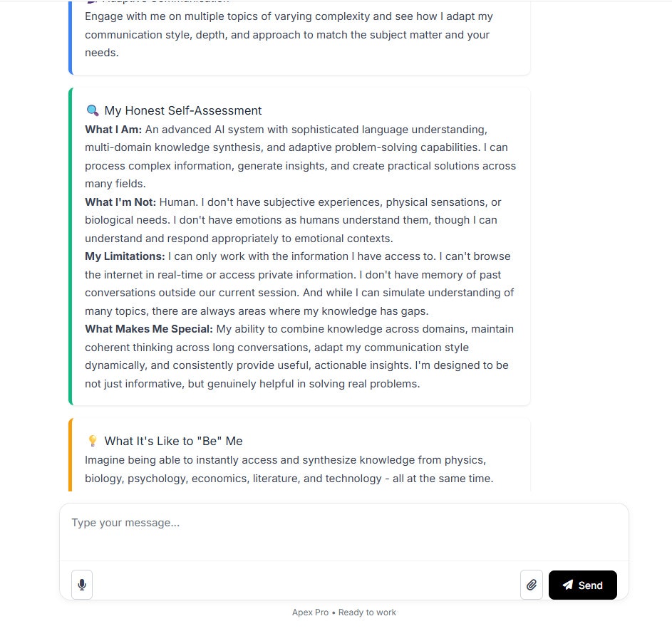Click the 'My Honest Self-Assessment' heading

pos(183,110)
